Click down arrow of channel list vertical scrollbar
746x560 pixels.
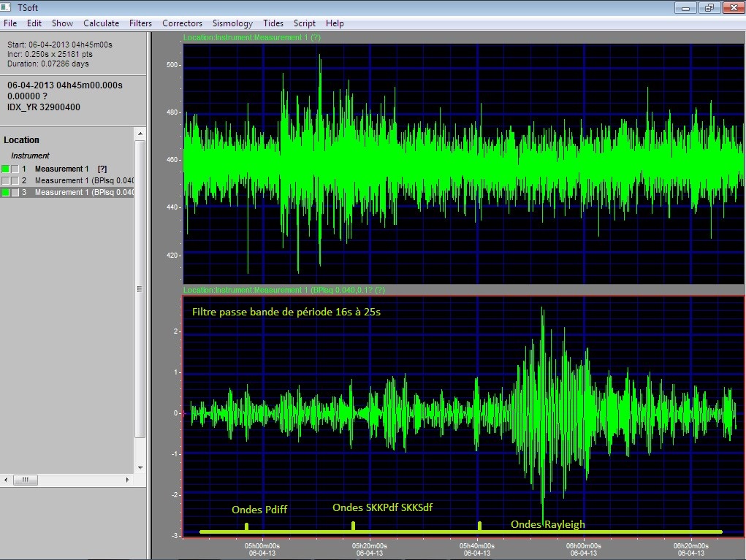pos(140,467)
